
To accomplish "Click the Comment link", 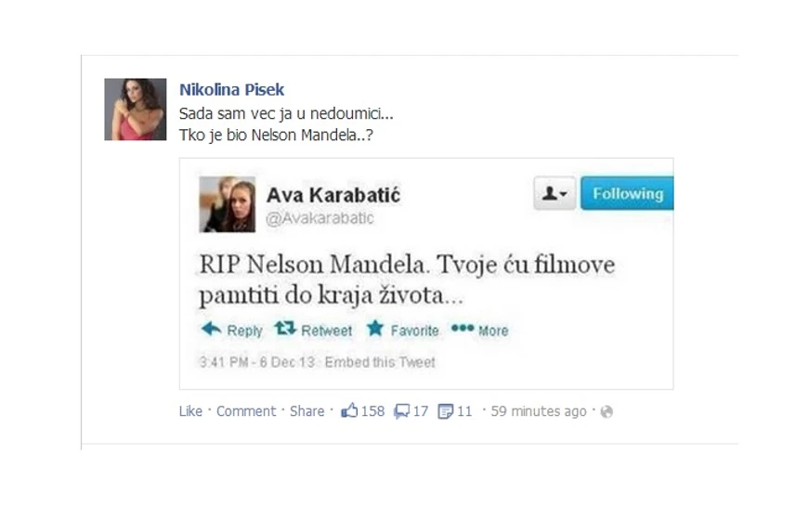I will point(246,411).
